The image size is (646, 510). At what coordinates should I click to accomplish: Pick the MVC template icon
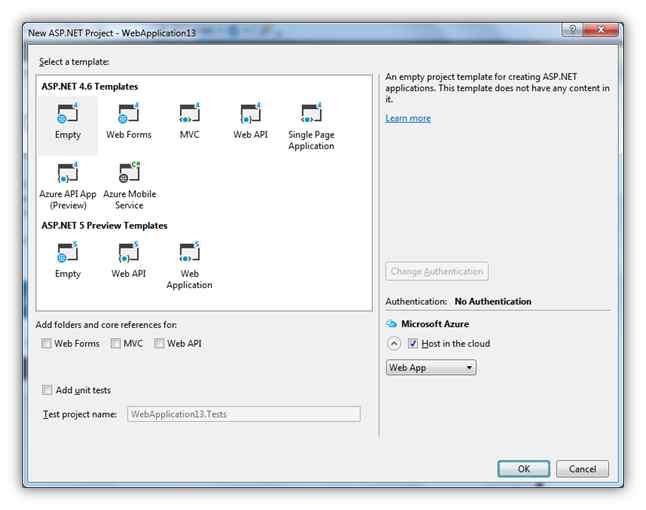[x=190, y=113]
